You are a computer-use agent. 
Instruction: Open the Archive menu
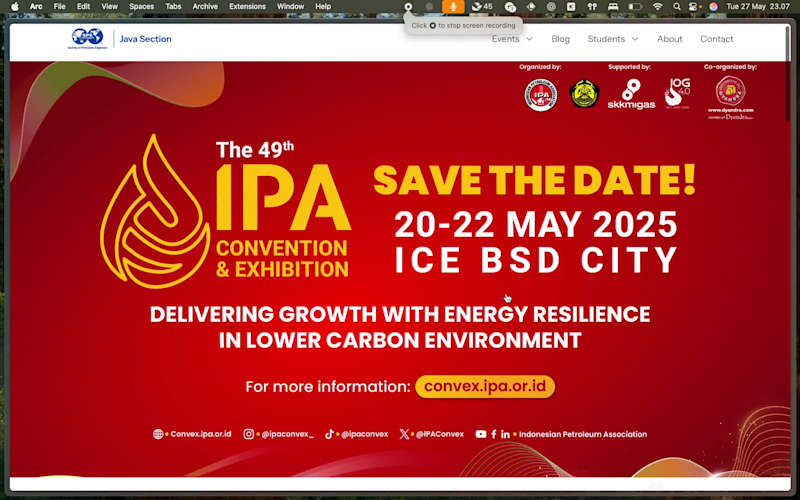click(x=205, y=7)
